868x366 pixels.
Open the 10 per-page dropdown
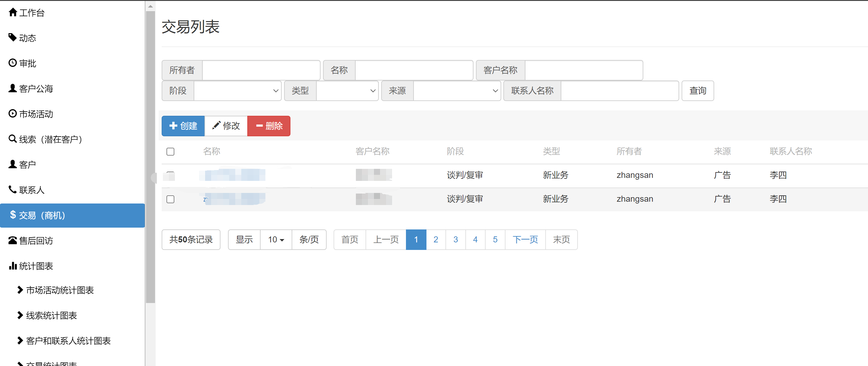click(x=276, y=239)
